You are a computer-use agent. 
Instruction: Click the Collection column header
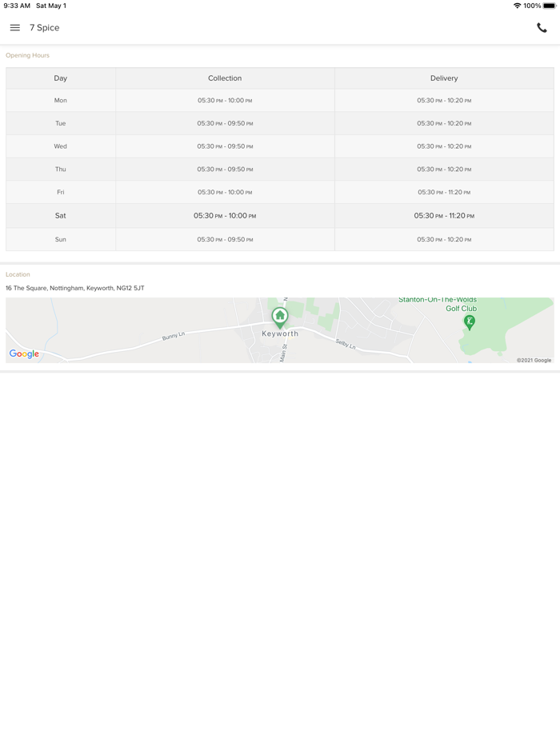point(225,78)
